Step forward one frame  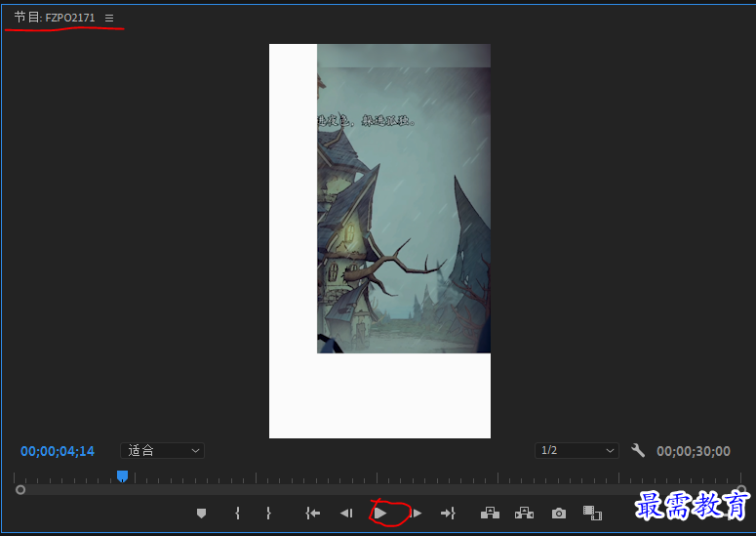coord(418,514)
